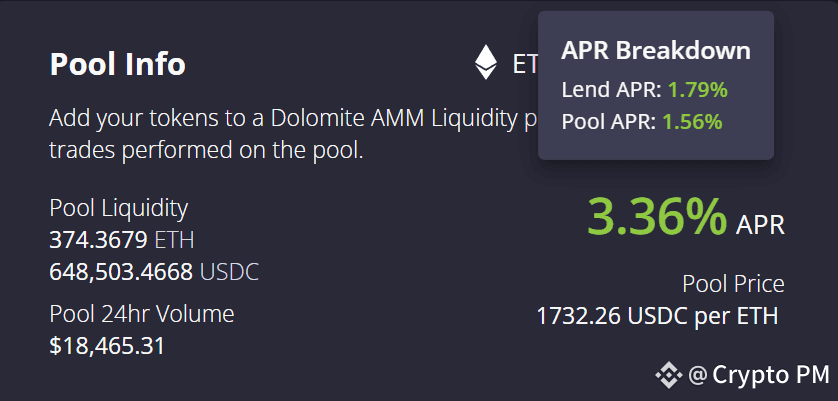Click the Pool Price label
Viewport: 838px width, 401px height.
coord(733,284)
